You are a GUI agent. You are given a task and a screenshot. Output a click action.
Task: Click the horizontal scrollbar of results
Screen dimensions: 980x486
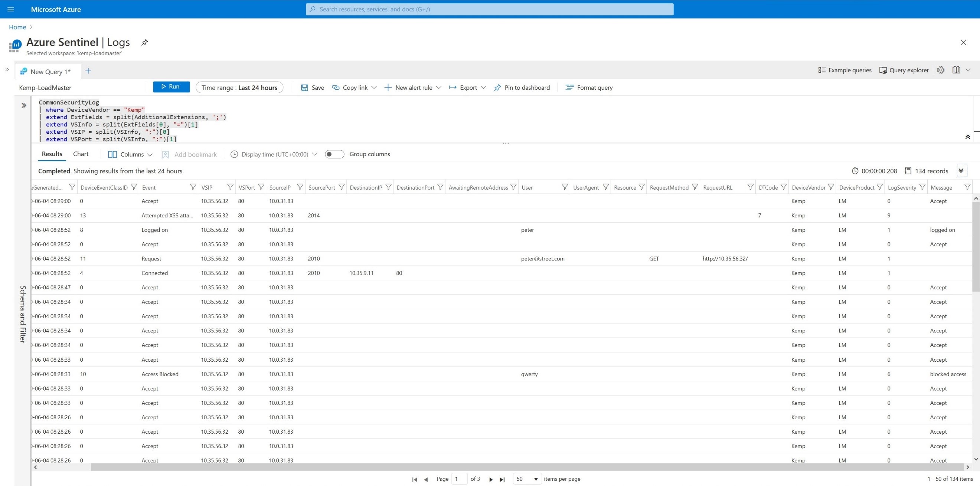pos(494,467)
